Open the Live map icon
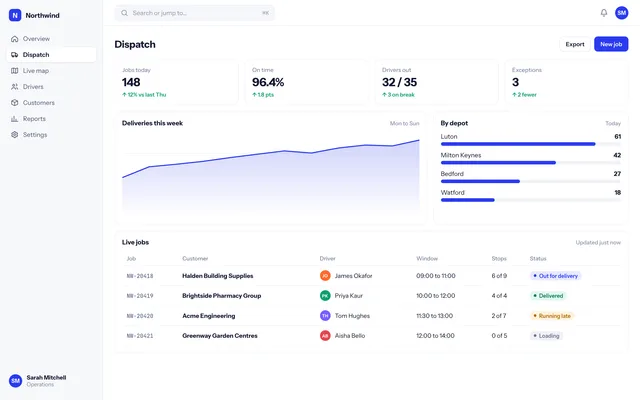The width and height of the screenshot is (640, 400). [x=15, y=71]
